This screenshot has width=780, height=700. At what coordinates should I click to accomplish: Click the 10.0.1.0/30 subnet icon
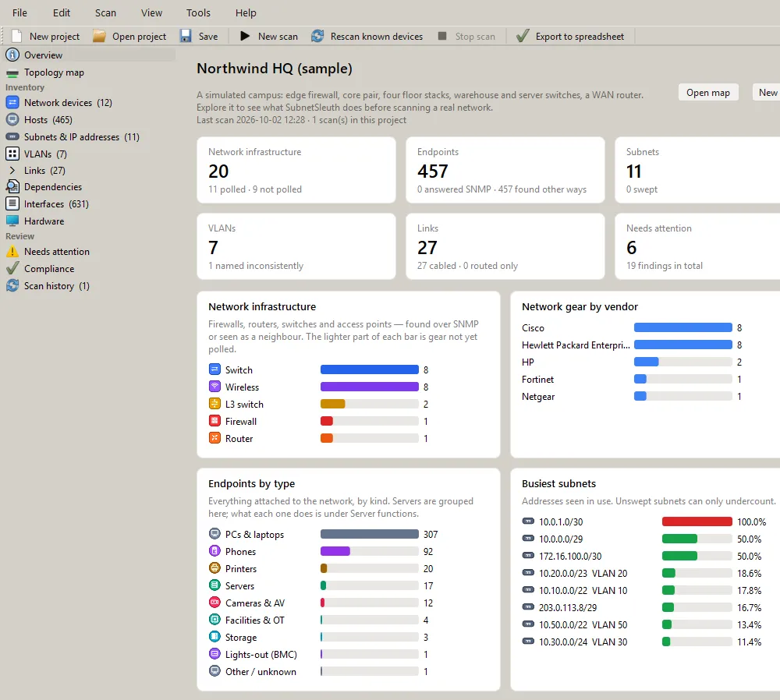click(x=528, y=521)
